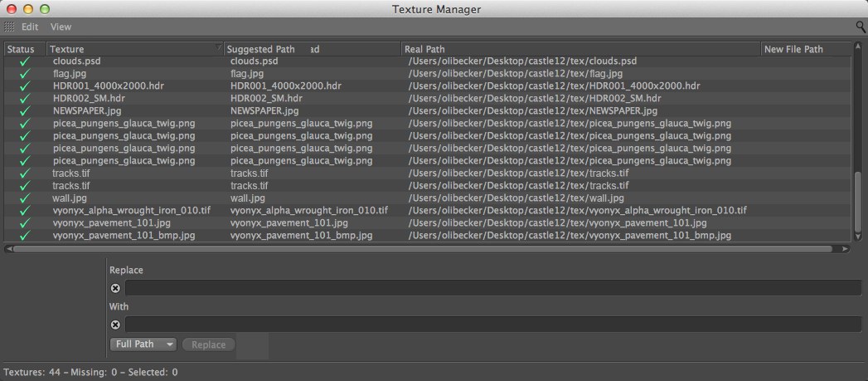Click the green checkmark next to wall.jpg
The height and width of the screenshot is (381, 868).
[25, 198]
